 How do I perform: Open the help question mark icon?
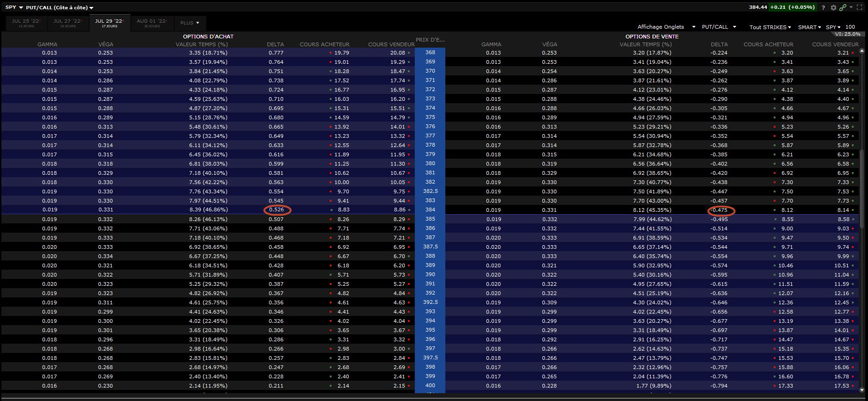pyautogui.click(x=823, y=7)
